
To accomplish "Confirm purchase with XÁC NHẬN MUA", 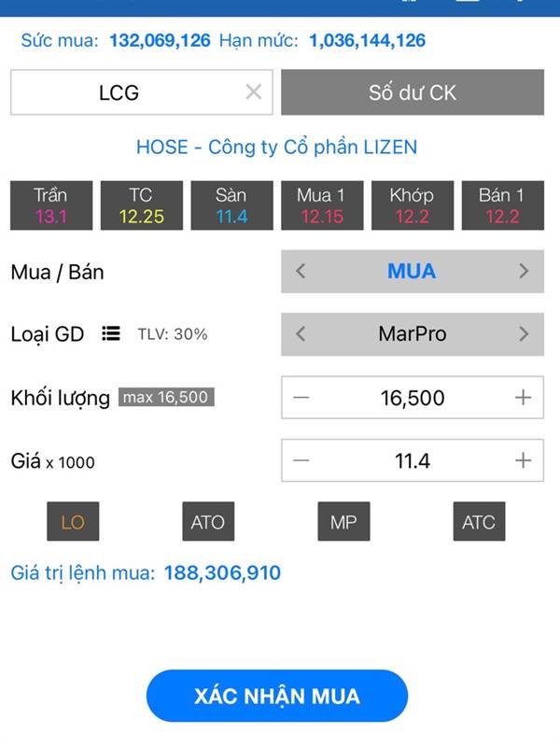I will pos(277,696).
